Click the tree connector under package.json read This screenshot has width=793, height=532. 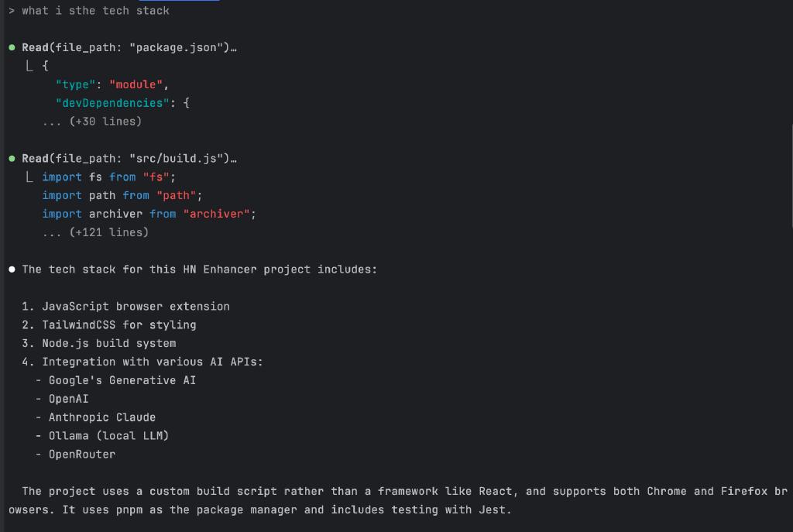[29, 65]
